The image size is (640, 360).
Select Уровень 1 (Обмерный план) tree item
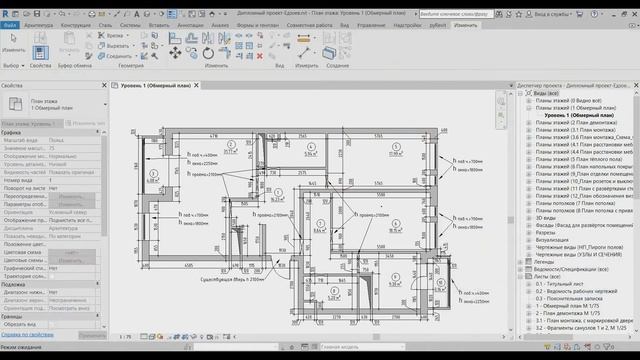coord(579,116)
